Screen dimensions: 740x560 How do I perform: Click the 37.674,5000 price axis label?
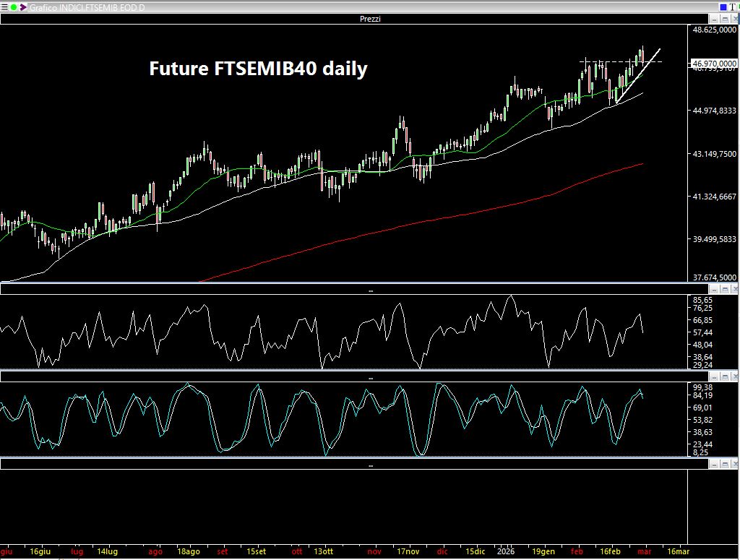(x=714, y=277)
